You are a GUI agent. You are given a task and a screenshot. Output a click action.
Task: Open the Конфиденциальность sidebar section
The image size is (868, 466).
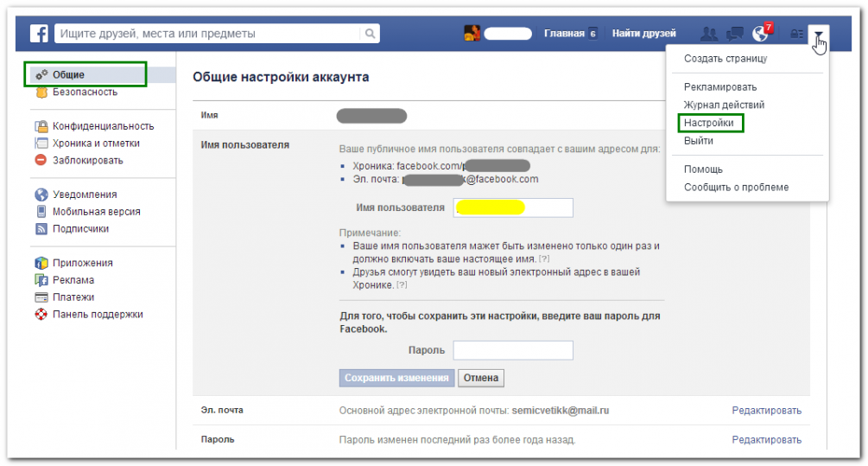103,126
